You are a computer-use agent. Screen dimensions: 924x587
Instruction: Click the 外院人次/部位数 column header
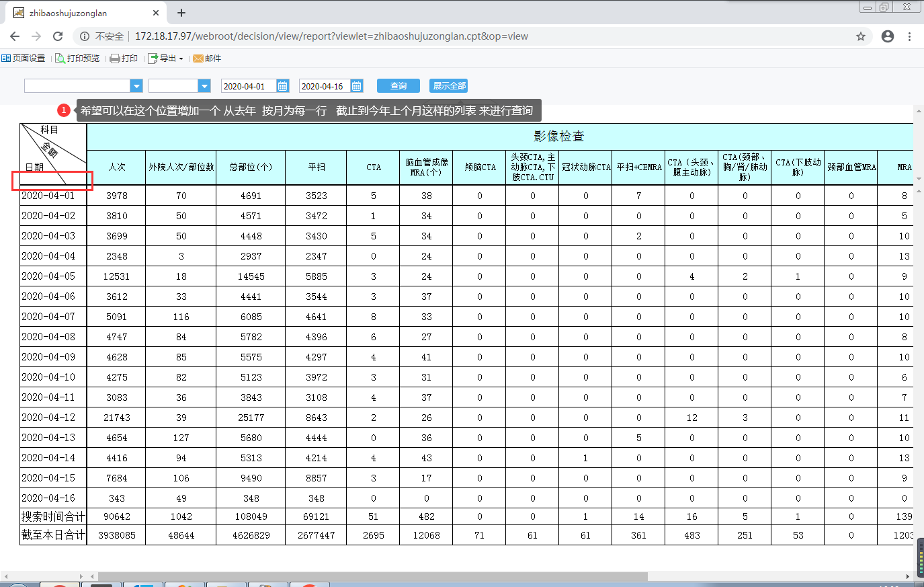[181, 167]
